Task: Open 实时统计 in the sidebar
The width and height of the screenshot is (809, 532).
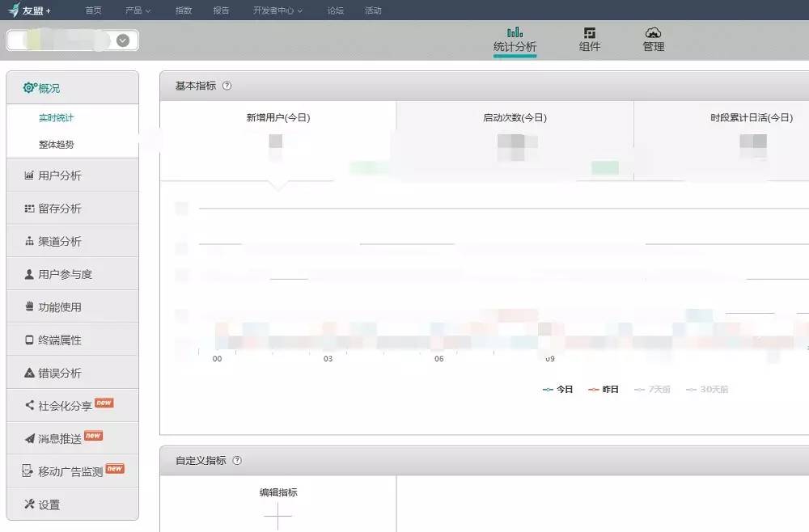Action: (x=57, y=117)
